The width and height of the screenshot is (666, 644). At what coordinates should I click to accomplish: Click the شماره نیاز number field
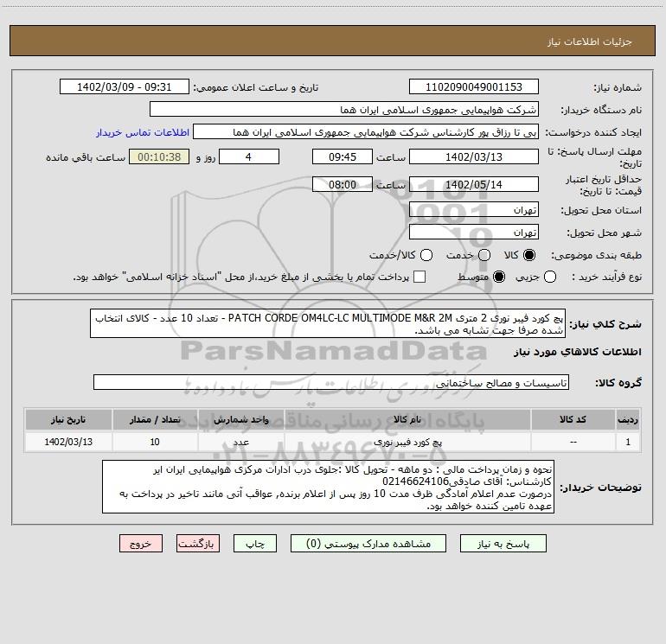473,87
